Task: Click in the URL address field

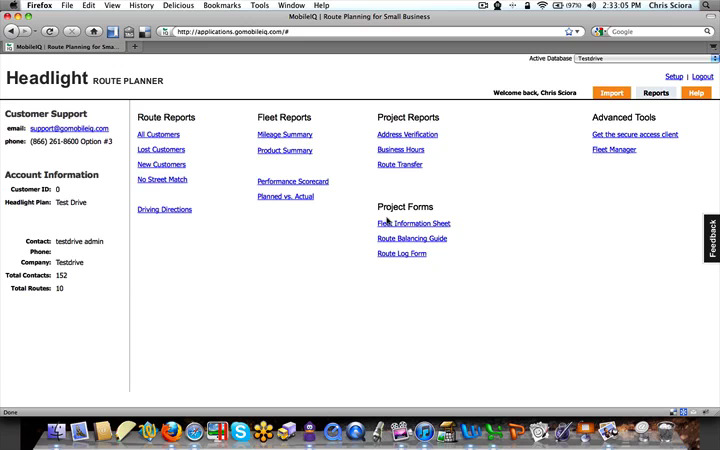Action: tap(360, 31)
